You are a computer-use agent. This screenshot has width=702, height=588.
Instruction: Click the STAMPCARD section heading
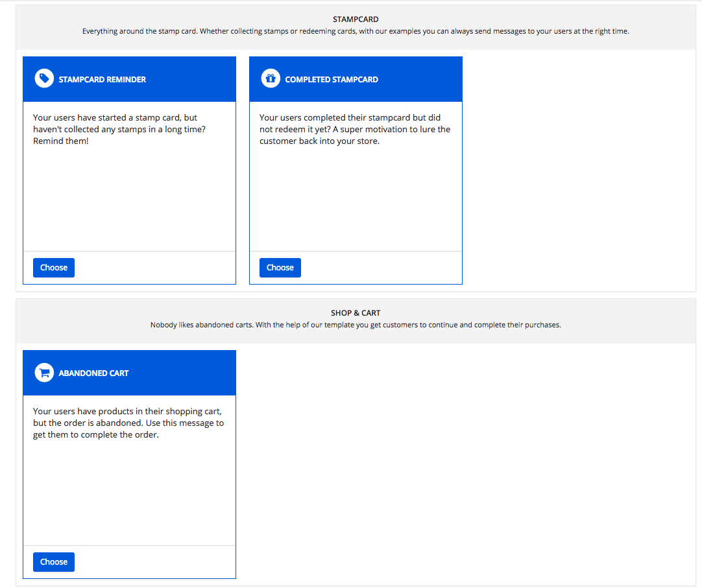[356, 19]
